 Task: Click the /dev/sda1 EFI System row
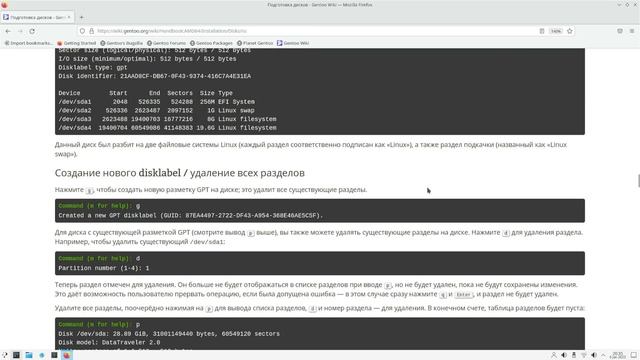pyautogui.click(x=156, y=102)
